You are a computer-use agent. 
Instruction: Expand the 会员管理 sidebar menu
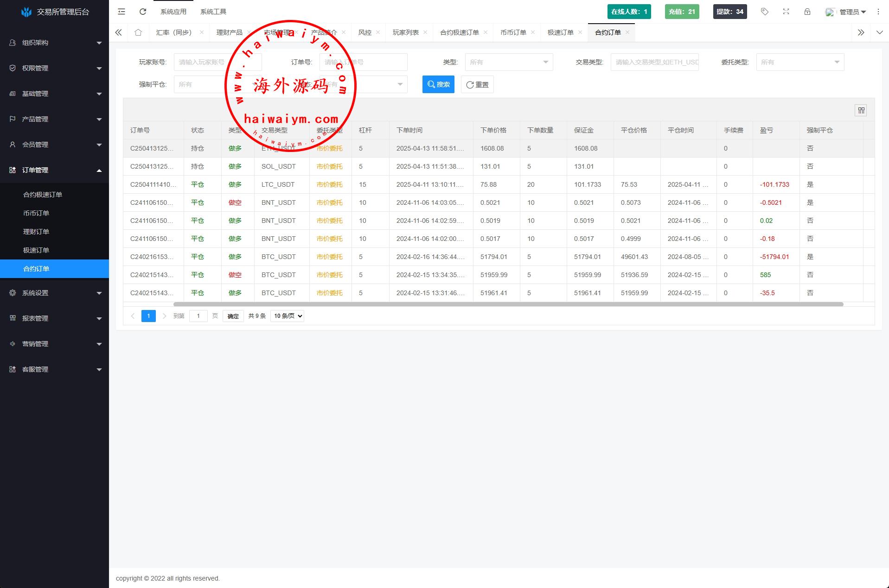54,145
